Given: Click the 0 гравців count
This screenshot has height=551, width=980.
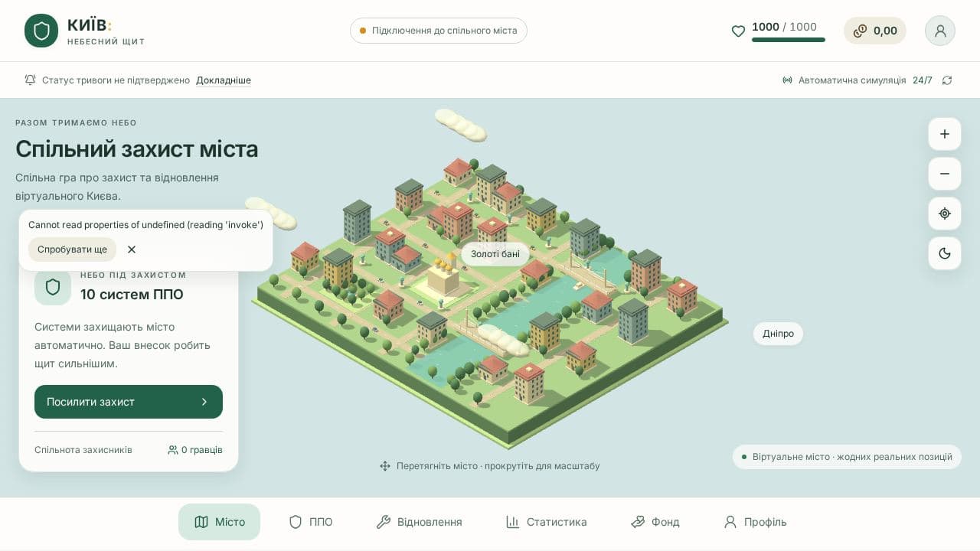Looking at the screenshot, I should (202, 450).
